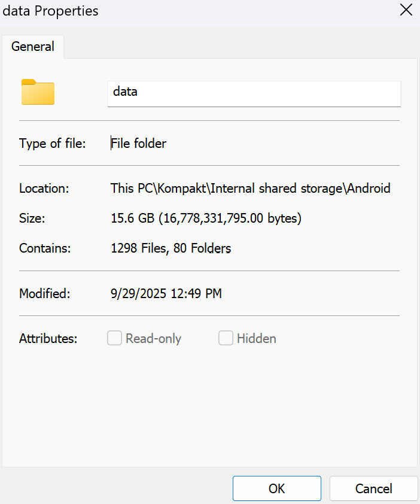This screenshot has height=504, width=420.
Task: Confirm with the OK button
Action: click(276, 488)
